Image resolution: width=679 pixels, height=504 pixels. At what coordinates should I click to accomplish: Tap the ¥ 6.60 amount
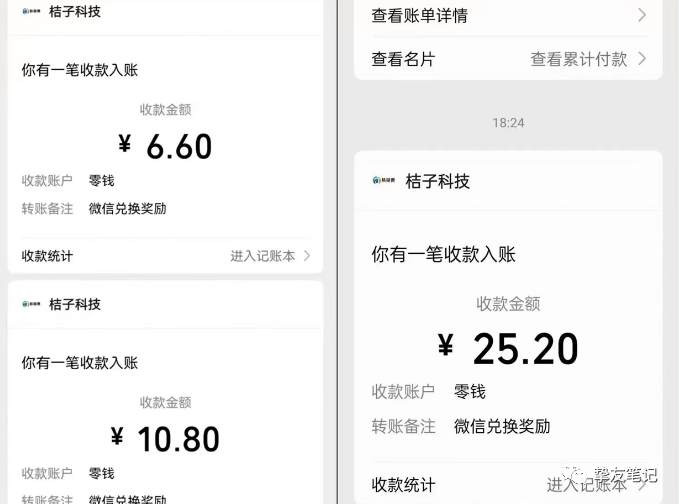(165, 147)
